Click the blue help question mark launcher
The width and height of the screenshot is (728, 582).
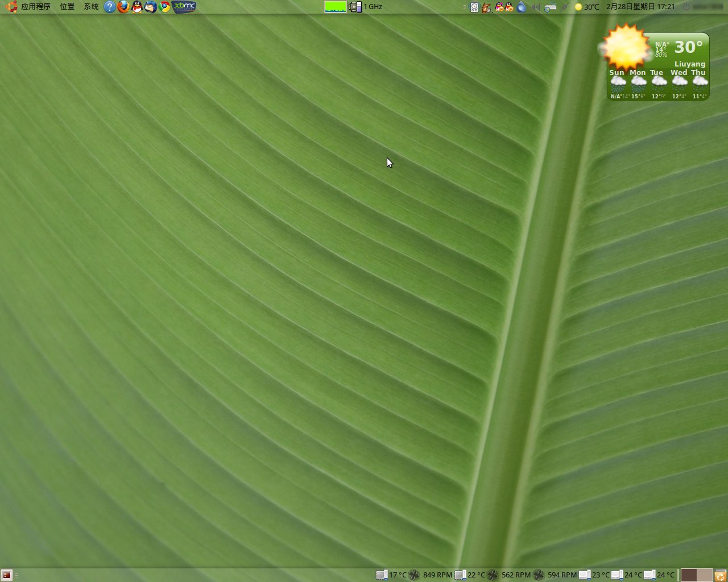point(110,7)
